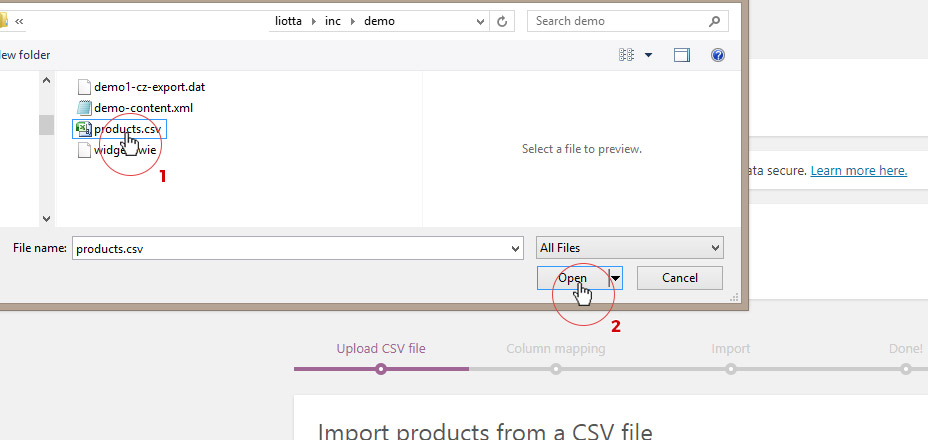Go to the 'inc' folder in breadcrumb
The image size is (928, 440).
click(x=333, y=21)
